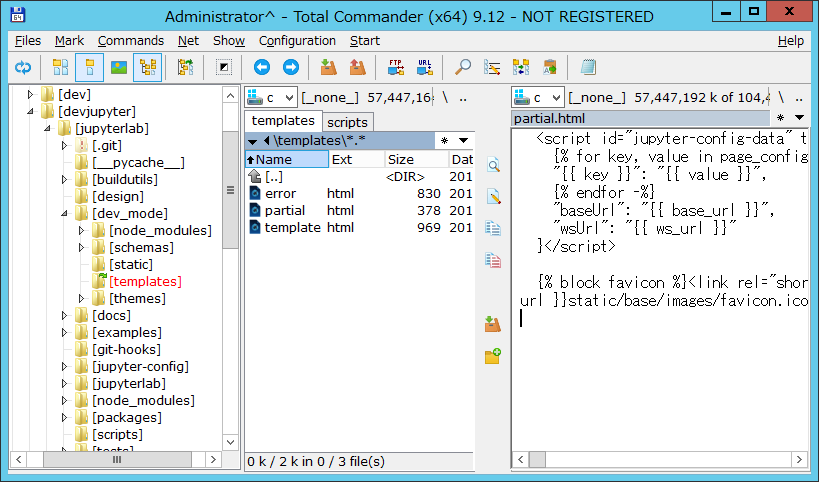819x482 pixels.
Task: Open the Start menu item
Action: [x=365, y=41]
